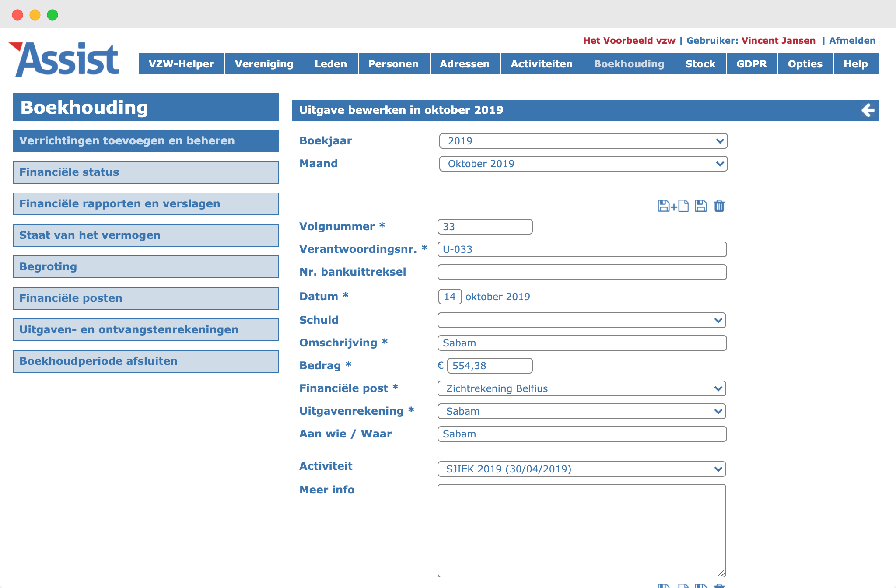
Task: Select the GDPR menu item
Action: (752, 64)
